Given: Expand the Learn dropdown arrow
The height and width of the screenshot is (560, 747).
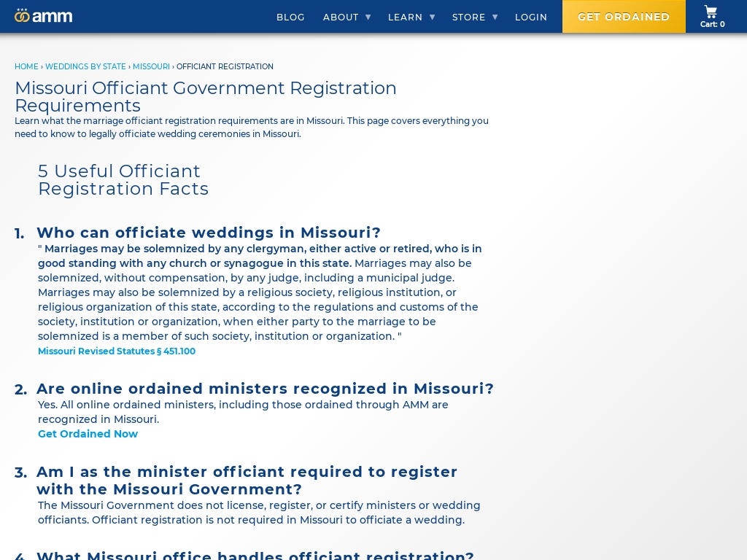Looking at the screenshot, I should [433, 17].
